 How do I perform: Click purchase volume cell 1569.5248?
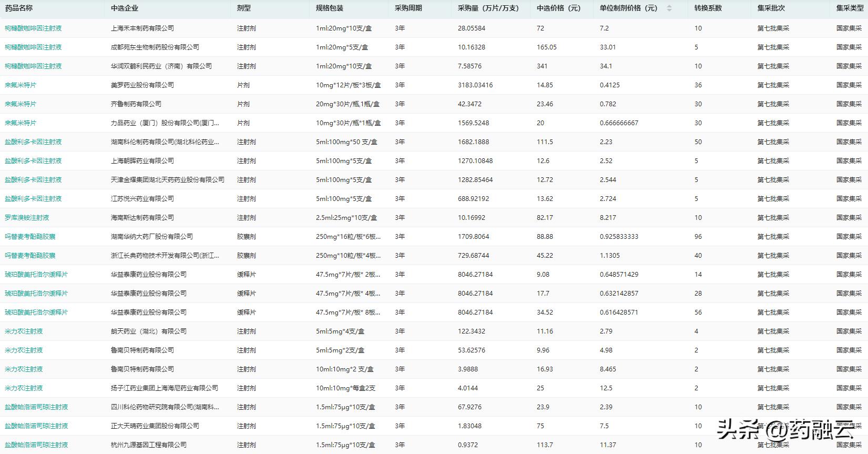pos(474,123)
